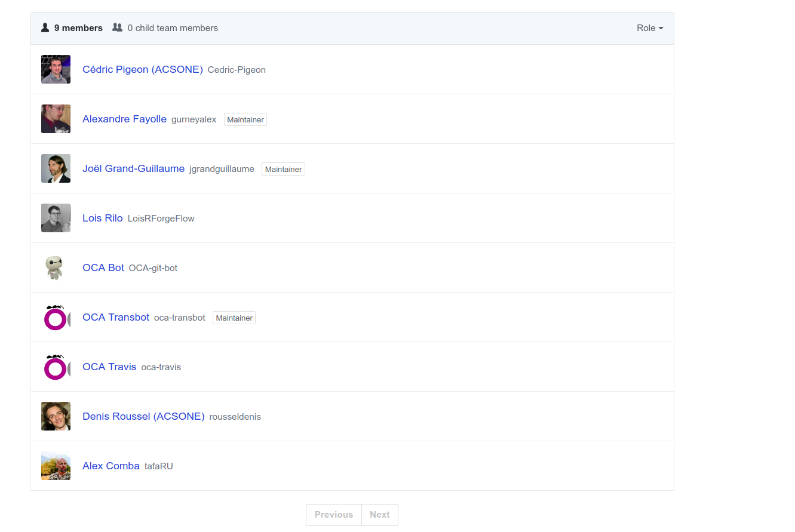Viewport: 795px width, 532px height.
Task: Click Alex Comba's avatar photo
Action: (56, 466)
